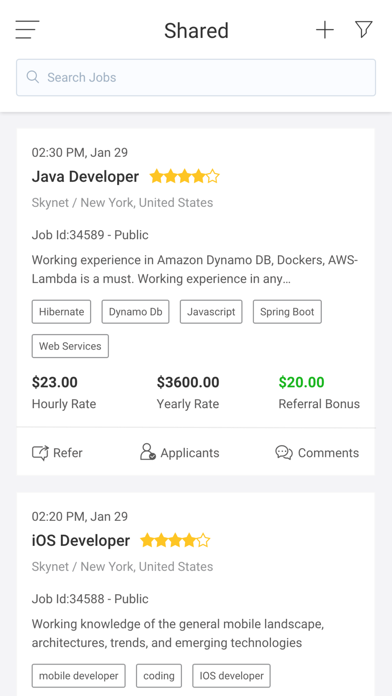Click the Shared page title
The height and width of the screenshot is (696, 392).
tap(196, 31)
